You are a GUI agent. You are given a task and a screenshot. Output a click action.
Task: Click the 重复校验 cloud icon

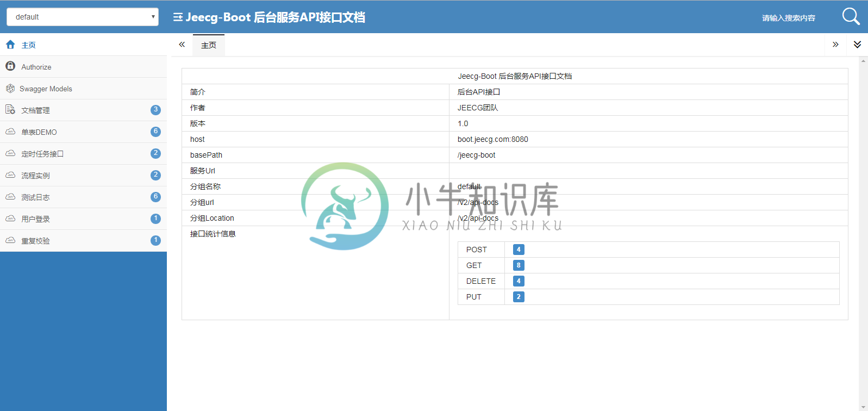click(10, 240)
